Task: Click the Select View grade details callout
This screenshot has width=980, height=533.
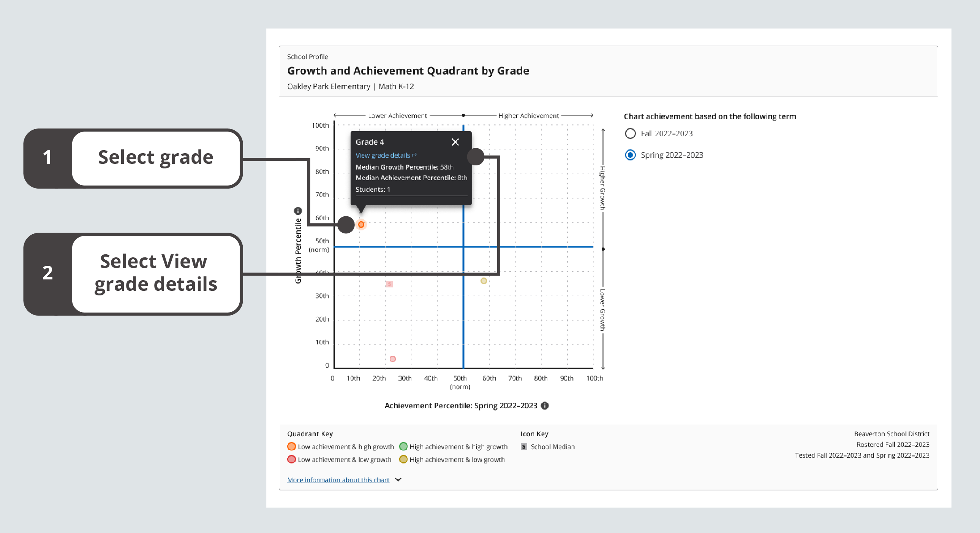Action: coord(155,273)
